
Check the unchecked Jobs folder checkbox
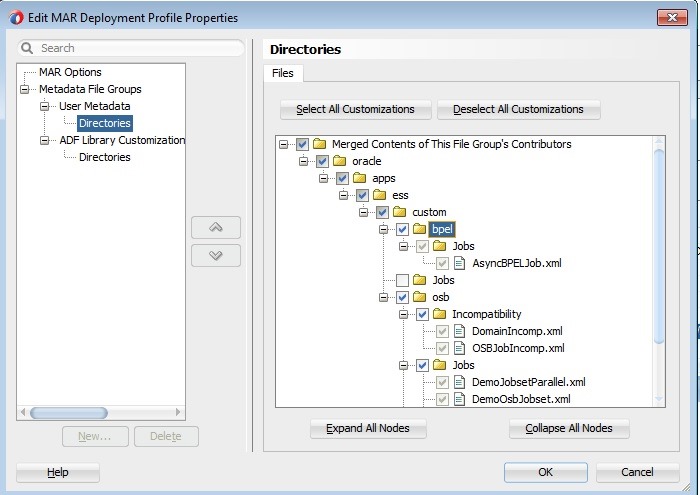point(402,280)
